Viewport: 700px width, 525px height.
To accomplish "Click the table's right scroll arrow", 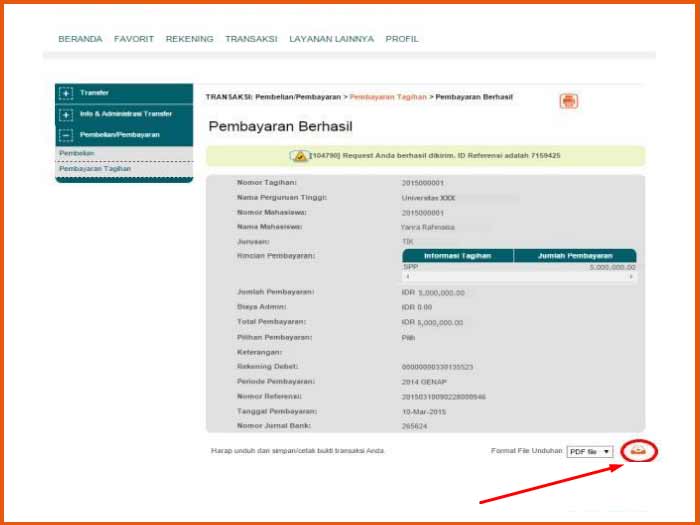I will pyautogui.click(x=631, y=277).
